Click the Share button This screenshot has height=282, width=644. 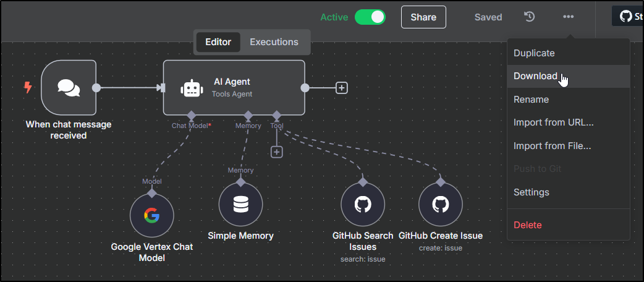coord(423,17)
